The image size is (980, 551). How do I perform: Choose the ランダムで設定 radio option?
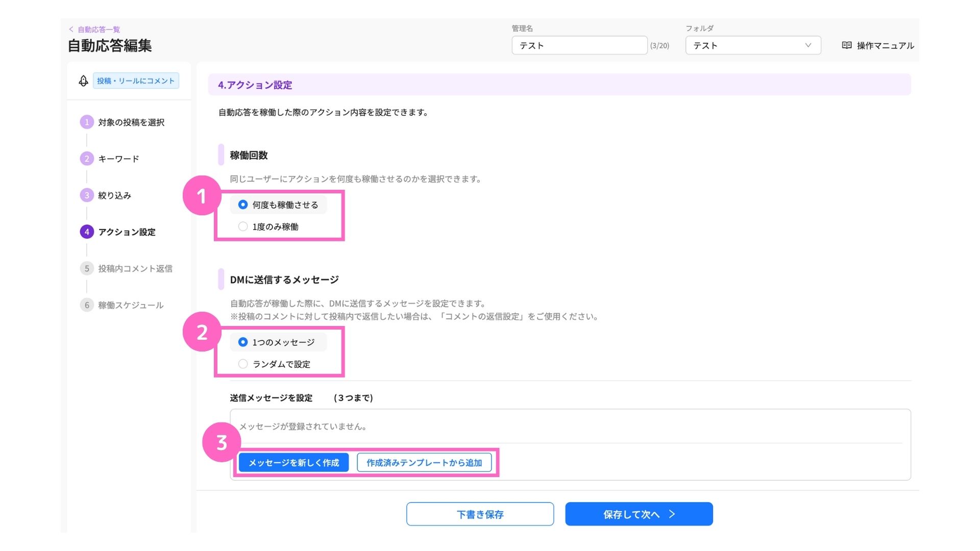(243, 364)
